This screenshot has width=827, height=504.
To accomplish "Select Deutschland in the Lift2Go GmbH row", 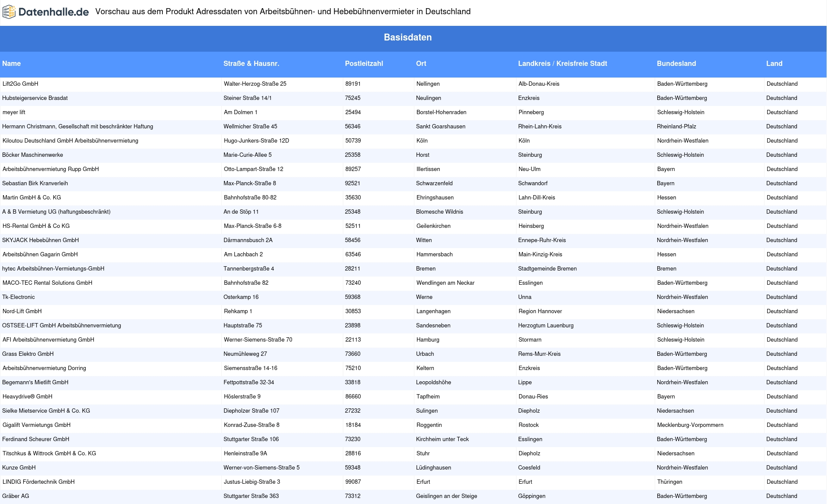I will [782, 84].
